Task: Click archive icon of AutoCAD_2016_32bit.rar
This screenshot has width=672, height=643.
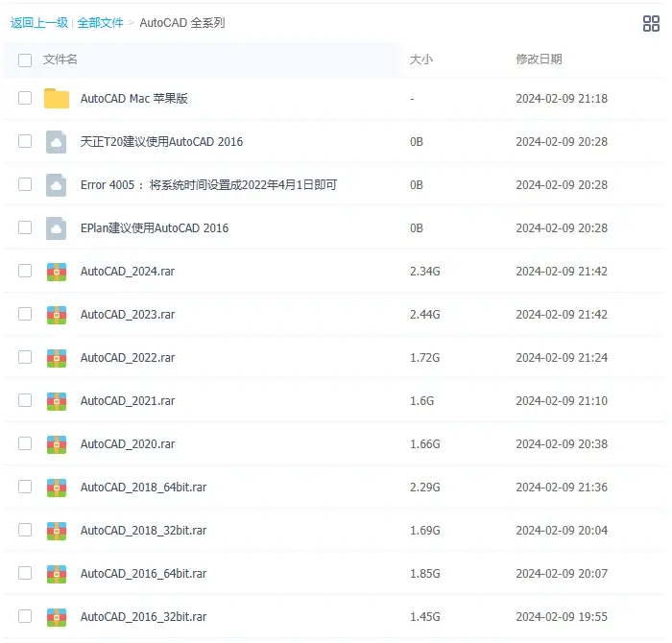Action: (x=57, y=618)
